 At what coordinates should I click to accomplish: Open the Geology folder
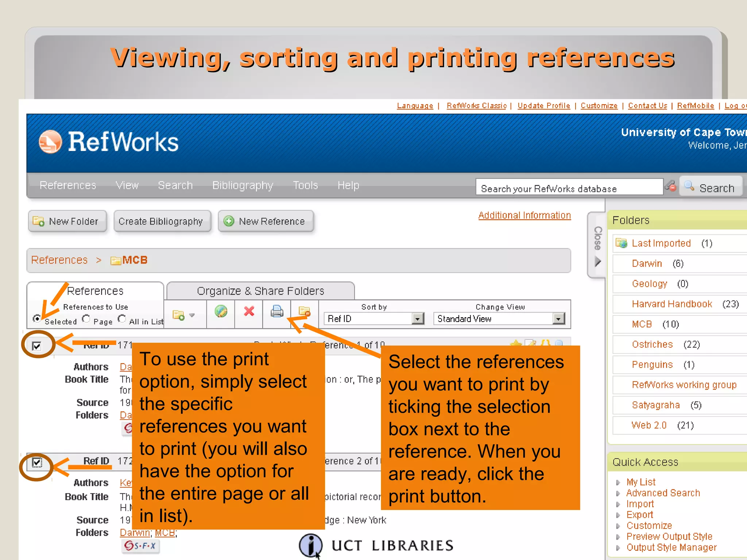[x=649, y=284]
